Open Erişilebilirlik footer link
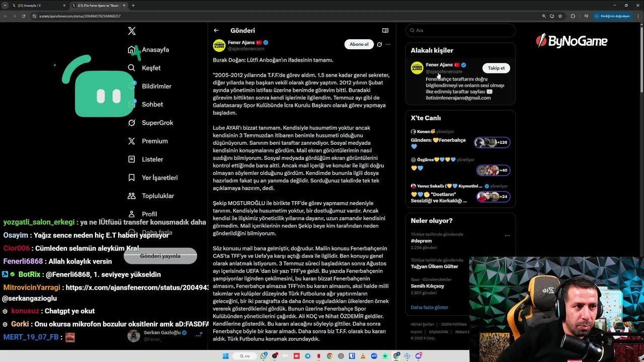Image resolution: width=644 pixels, height=362 pixels. (439, 332)
